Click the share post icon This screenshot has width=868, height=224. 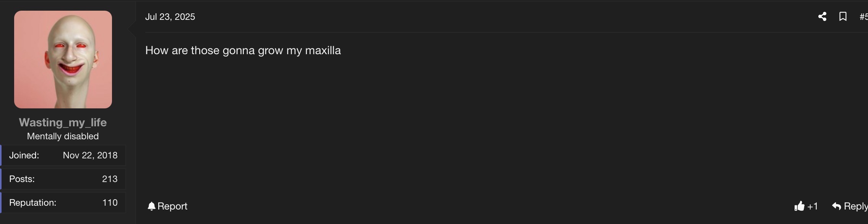pyautogui.click(x=822, y=16)
